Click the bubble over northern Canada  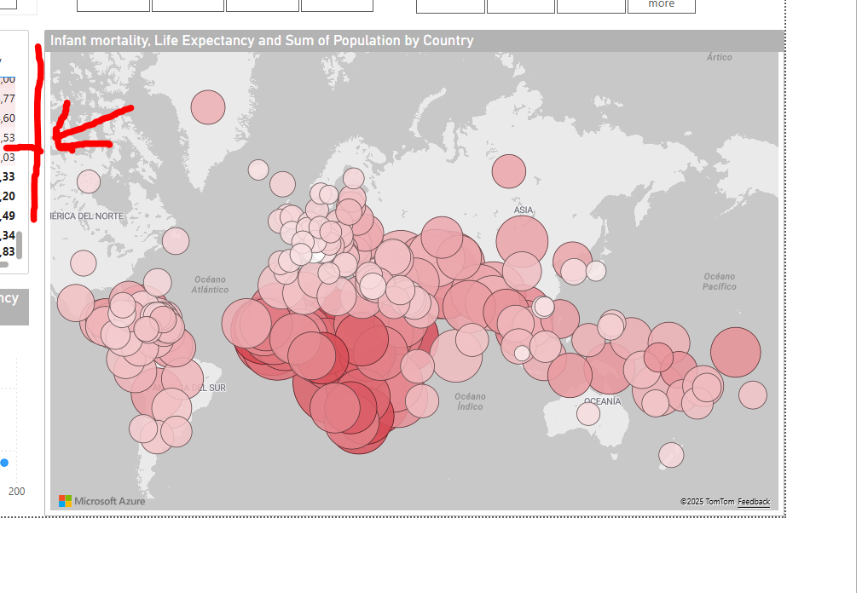[x=89, y=181]
